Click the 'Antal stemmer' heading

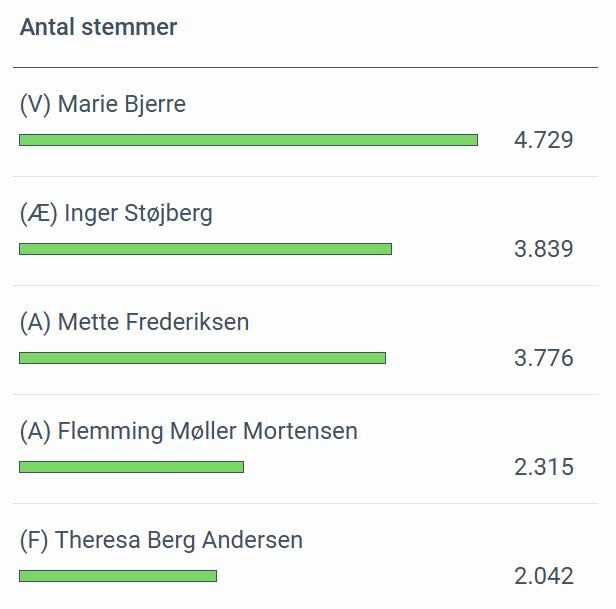(x=98, y=28)
